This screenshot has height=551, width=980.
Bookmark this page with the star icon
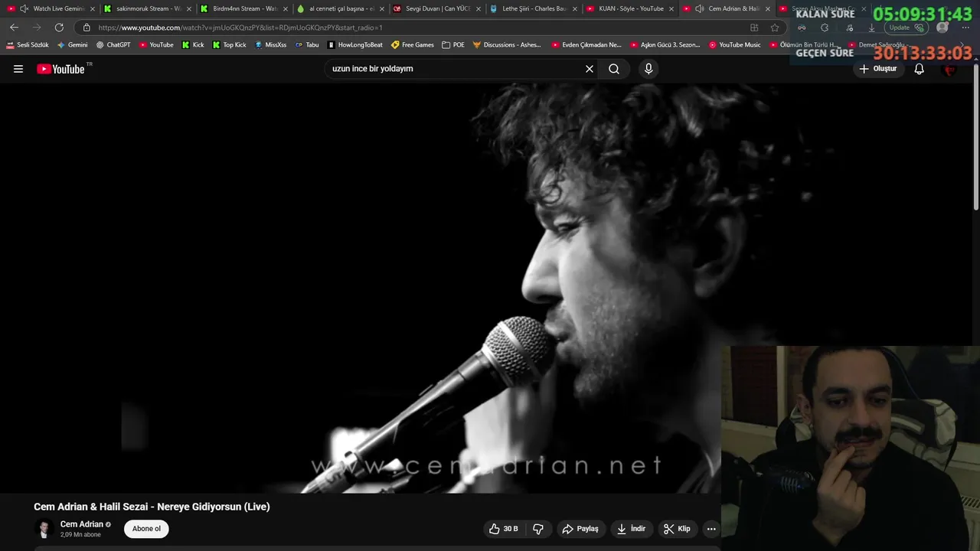point(775,28)
